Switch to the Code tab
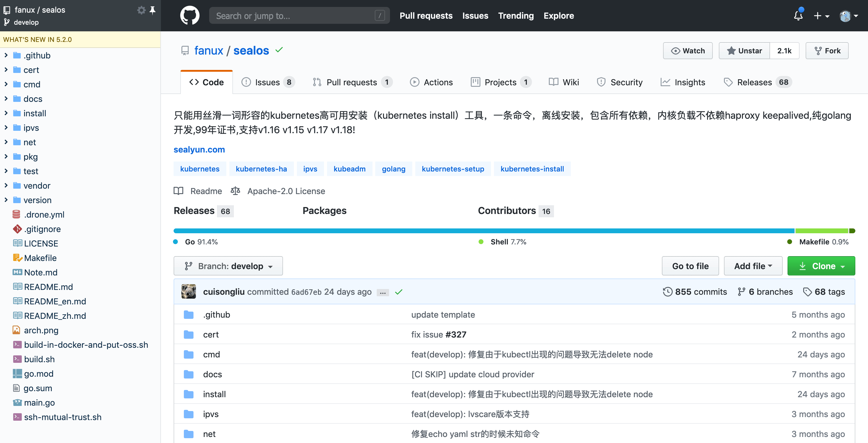Screen dimensions: 868x443 click(206, 82)
